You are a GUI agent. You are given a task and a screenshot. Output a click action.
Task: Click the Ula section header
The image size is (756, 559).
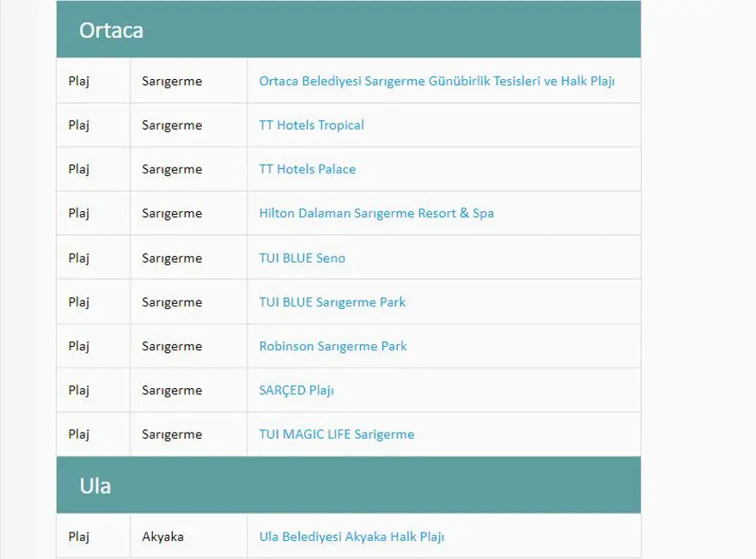(x=94, y=486)
